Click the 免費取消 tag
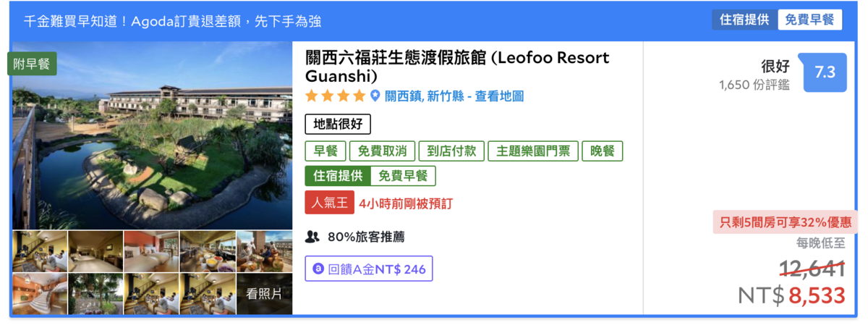Viewport: 868px width, 328px height. point(382,151)
